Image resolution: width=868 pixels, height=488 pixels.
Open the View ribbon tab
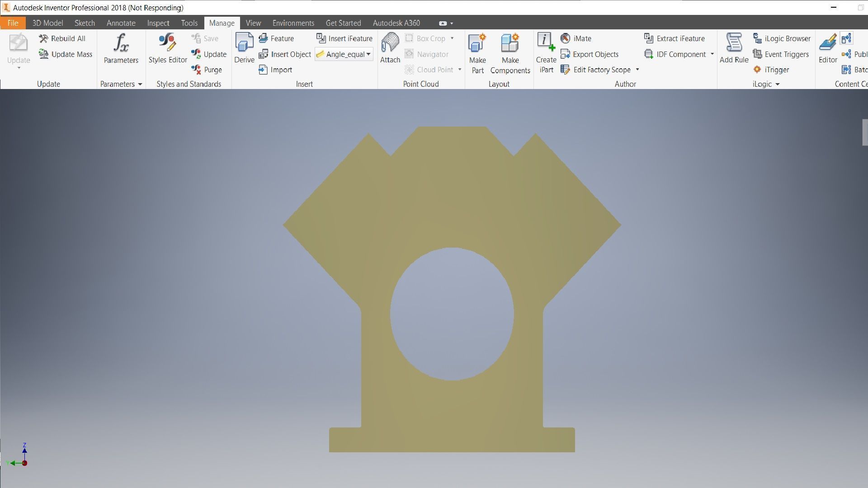pyautogui.click(x=253, y=23)
